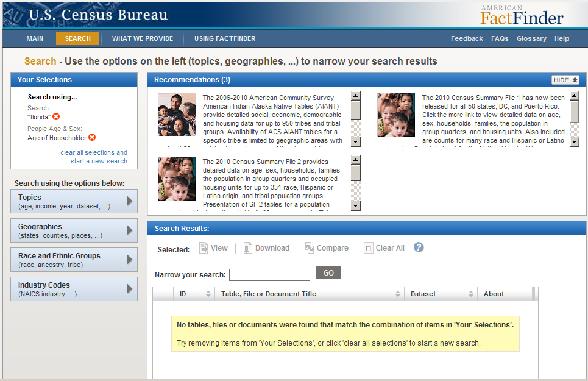Image resolution: width=588 pixels, height=381 pixels.
Task: Expand the Race and Ethnic Groups options
Action: tap(74, 260)
